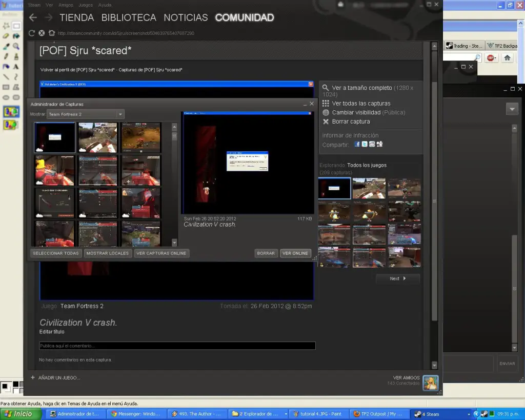Choose the Fill With Color bucket tool

click(x=16, y=36)
